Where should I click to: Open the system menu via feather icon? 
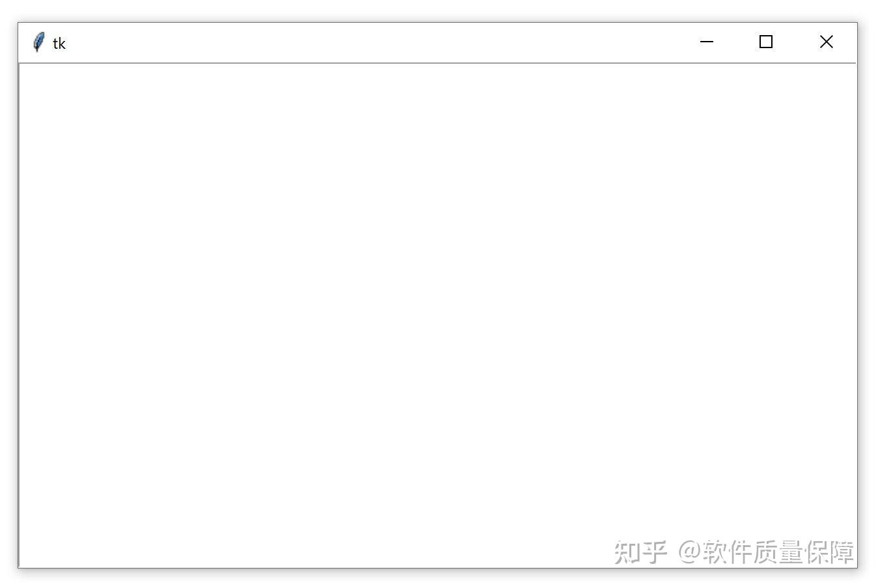(39, 42)
